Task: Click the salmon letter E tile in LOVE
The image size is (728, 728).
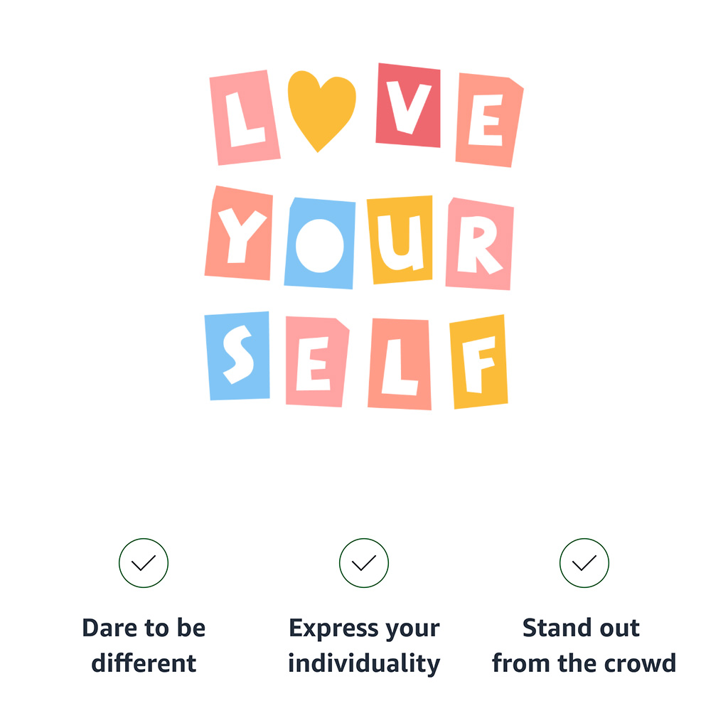Action: pos(489,119)
